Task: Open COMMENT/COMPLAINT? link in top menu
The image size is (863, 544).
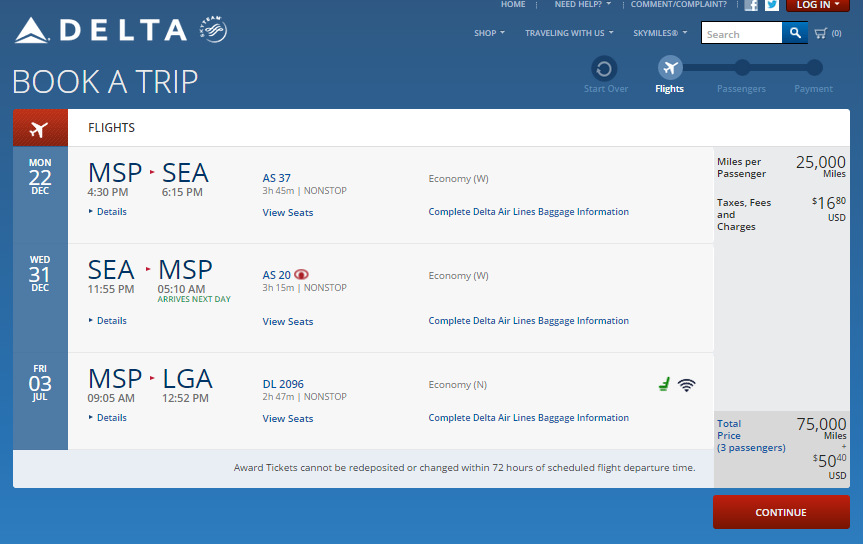Action: [x=679, y=4]
